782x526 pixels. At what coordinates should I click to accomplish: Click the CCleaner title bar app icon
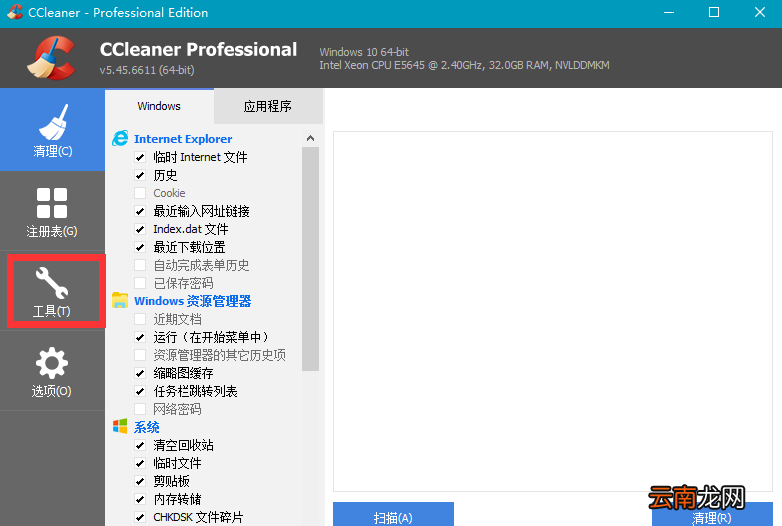coord(15,12)
